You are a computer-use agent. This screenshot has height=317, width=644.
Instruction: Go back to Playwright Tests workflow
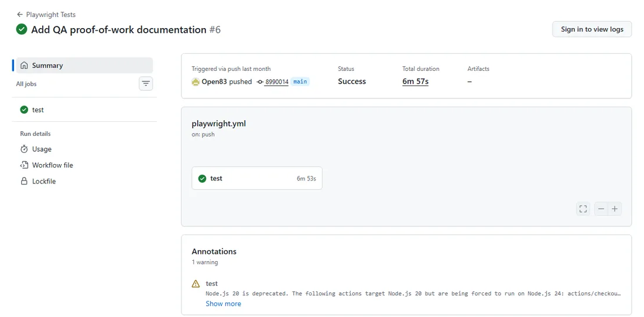(46, 15)
